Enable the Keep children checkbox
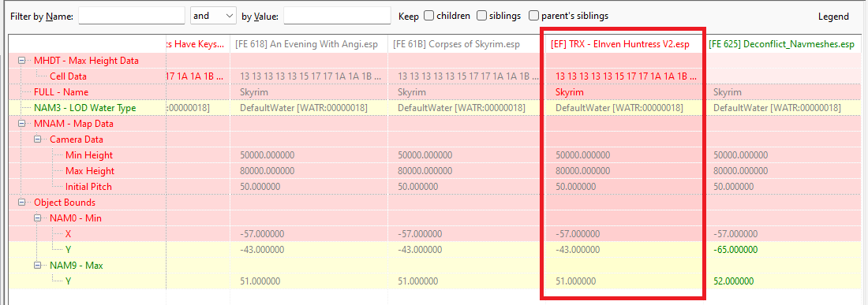This screenshot has height=305, width=868. (429, 16)
